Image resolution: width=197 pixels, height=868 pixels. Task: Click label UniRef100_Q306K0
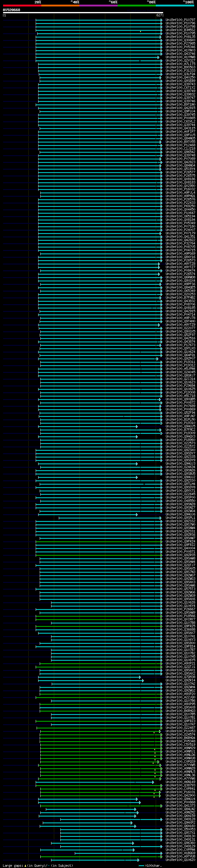180,40
